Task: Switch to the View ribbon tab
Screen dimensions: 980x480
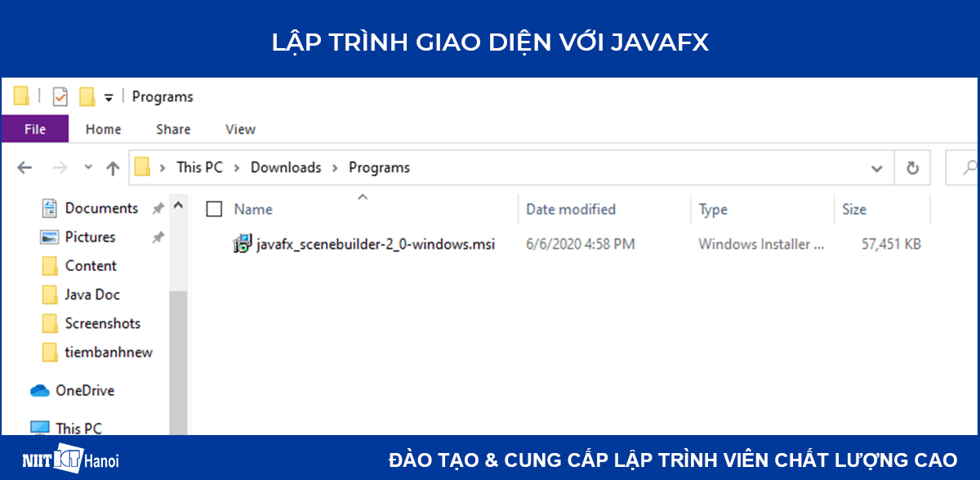Action: 240,129
